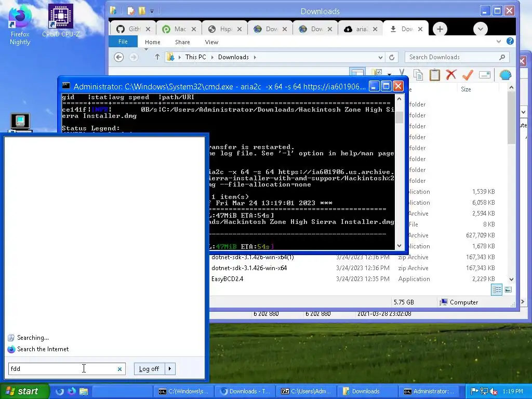Open CPUID CPU-Z desktop shortcut
The height and width of the screenshot is (399, 532).
[x=60, y=20]
